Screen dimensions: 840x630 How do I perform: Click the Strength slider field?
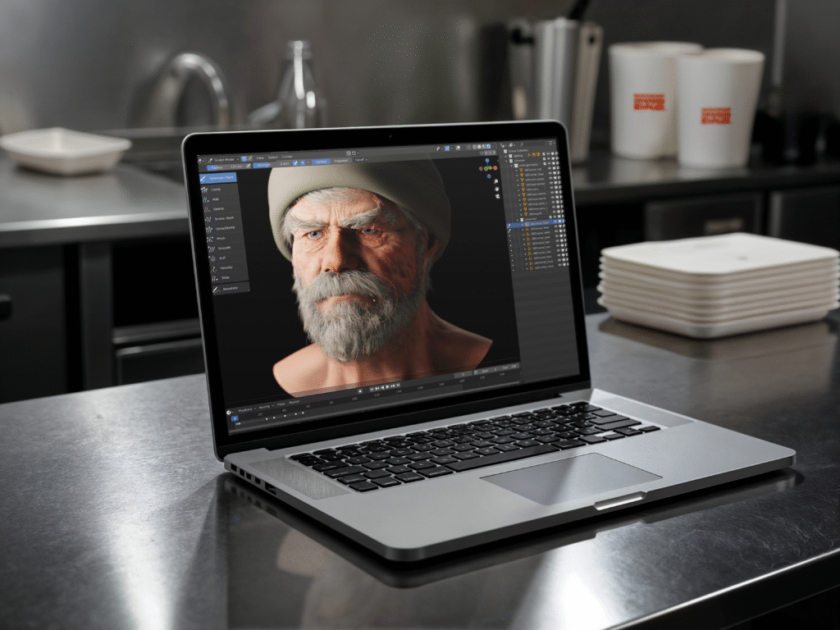272,164
